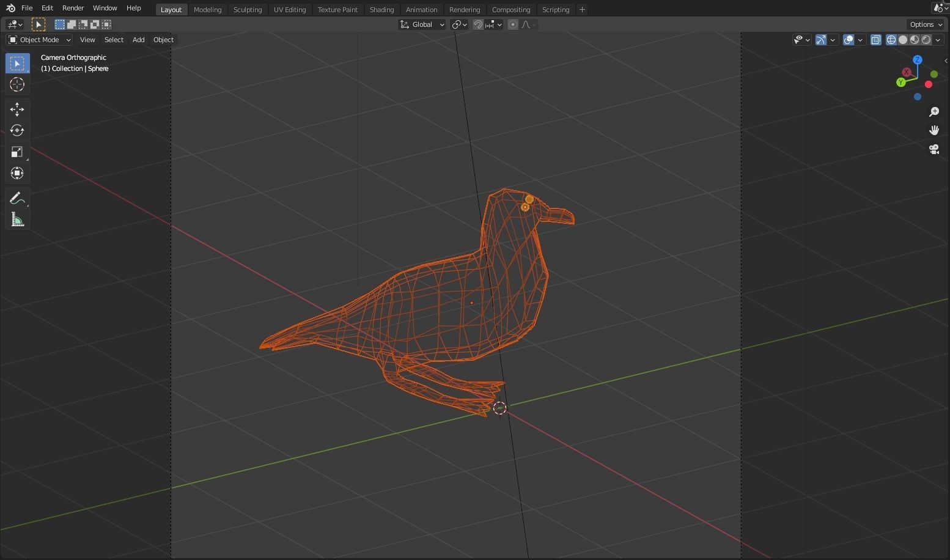Screen dimensions: 950x560
Task: Open the File menu
Action: tap(27, 9)
